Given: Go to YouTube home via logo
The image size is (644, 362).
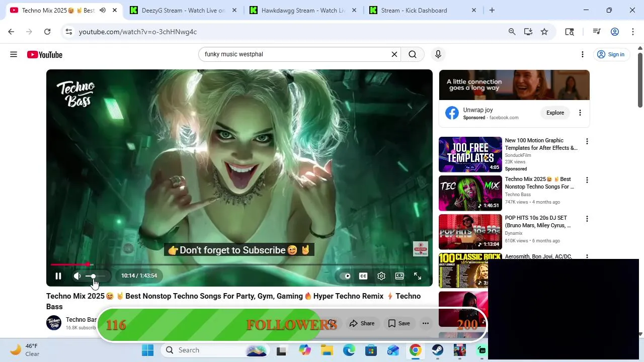Looking at the screenshot, I should (45, 54).
